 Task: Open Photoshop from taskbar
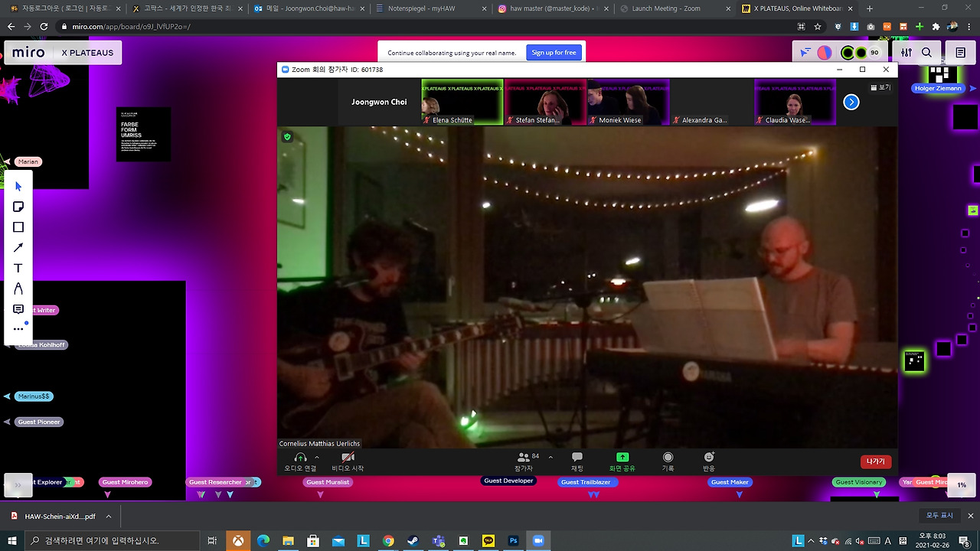(x=514, y=540)
